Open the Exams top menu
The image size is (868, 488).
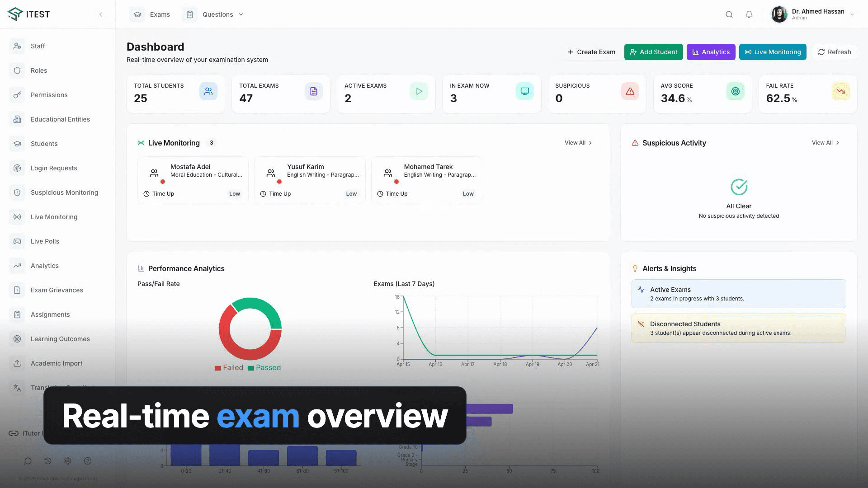[150, 14]
